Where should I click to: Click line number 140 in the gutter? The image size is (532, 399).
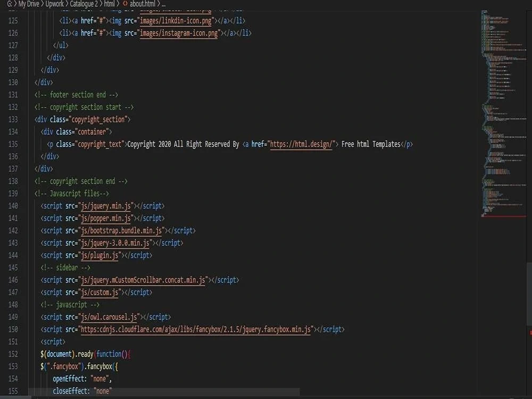pyautogui.click(x=13, y=206)
